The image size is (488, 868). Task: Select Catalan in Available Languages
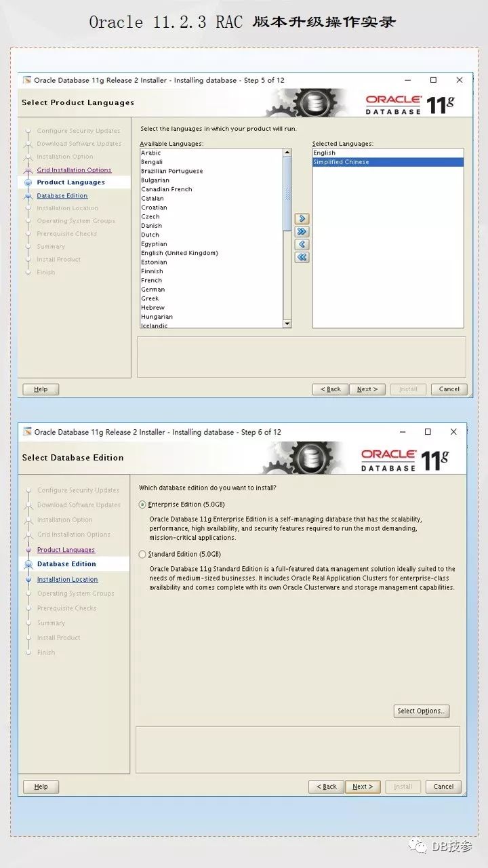152,199
